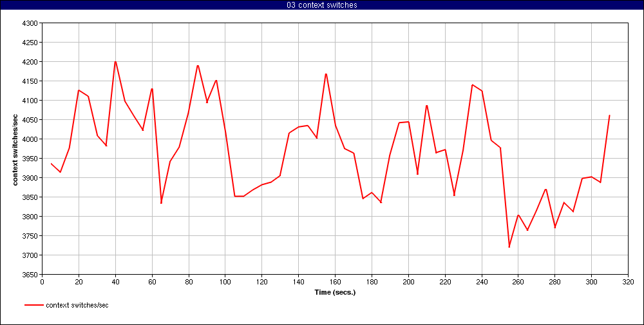Image resolution: width=644 pixels, height=325 pixels.
Task: Click the 4200 y-axis tick label
Action: pyautogui.click(x=31, y=62)
